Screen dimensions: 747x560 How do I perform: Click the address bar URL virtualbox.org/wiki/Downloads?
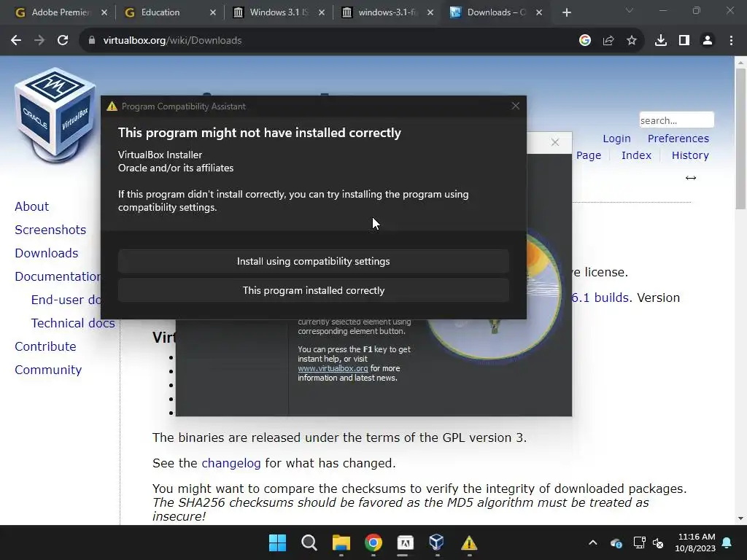172,41
